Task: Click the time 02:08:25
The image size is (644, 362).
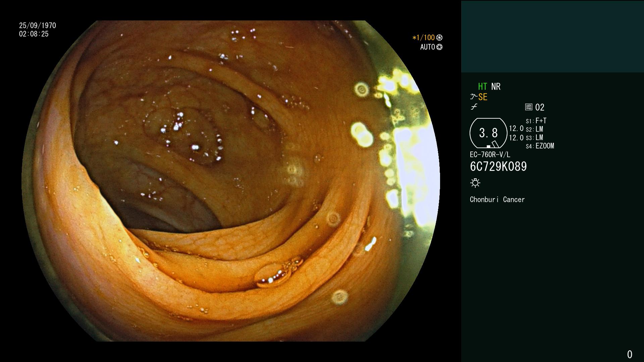Action: pyautogui.click(x=34, y=34)
